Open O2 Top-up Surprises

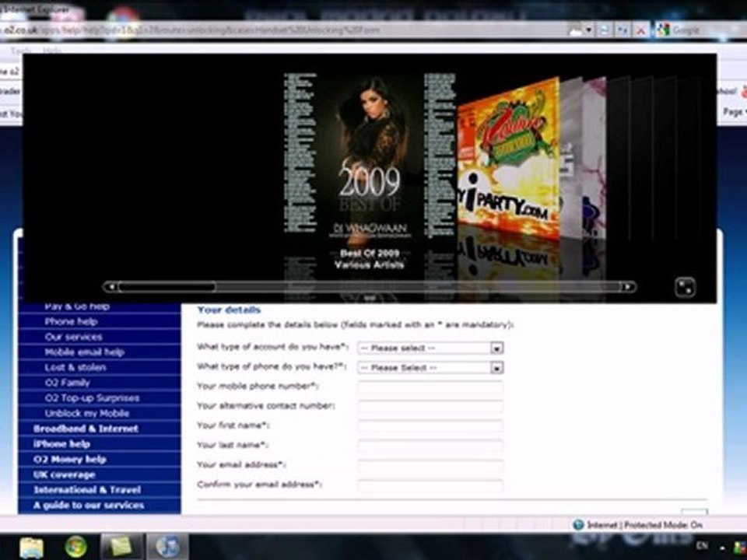click(92, 397)
